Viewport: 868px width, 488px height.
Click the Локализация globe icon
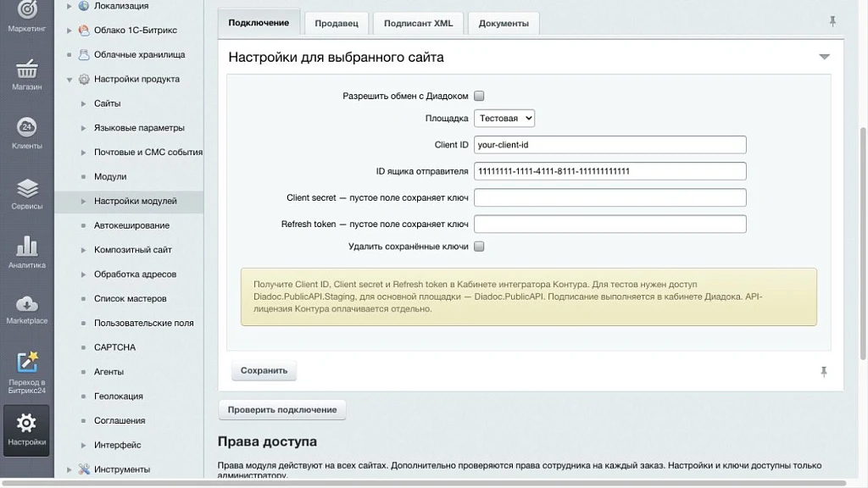coord(84,6)
